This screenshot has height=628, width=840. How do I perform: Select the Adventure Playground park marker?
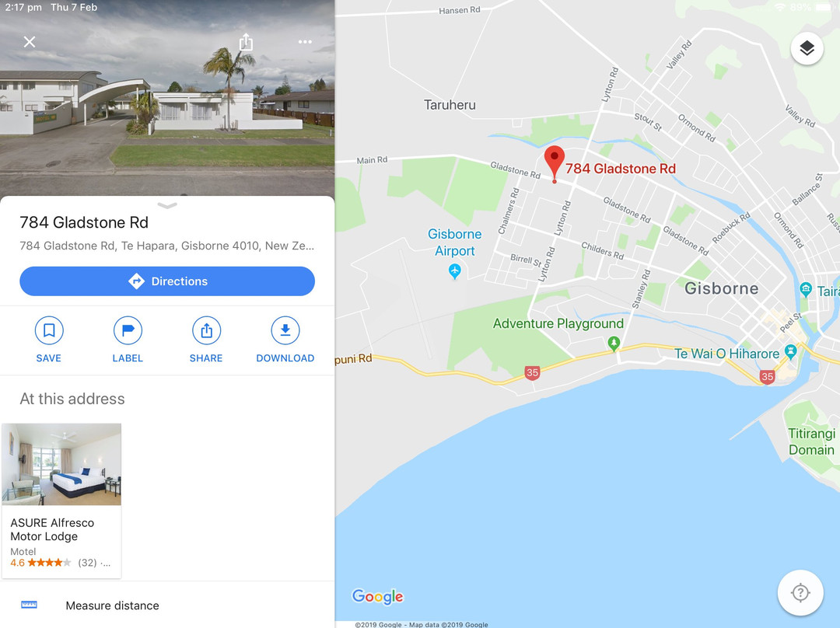tap(614, 343)
